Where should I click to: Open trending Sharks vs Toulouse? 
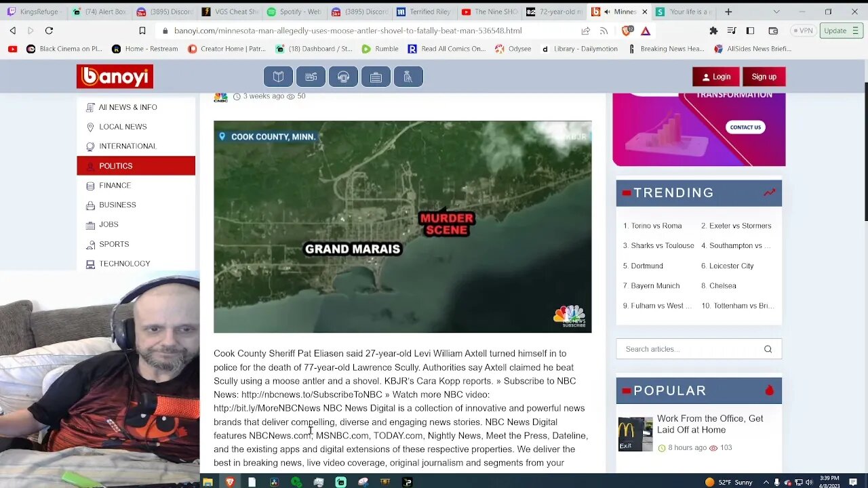point(658,245)
